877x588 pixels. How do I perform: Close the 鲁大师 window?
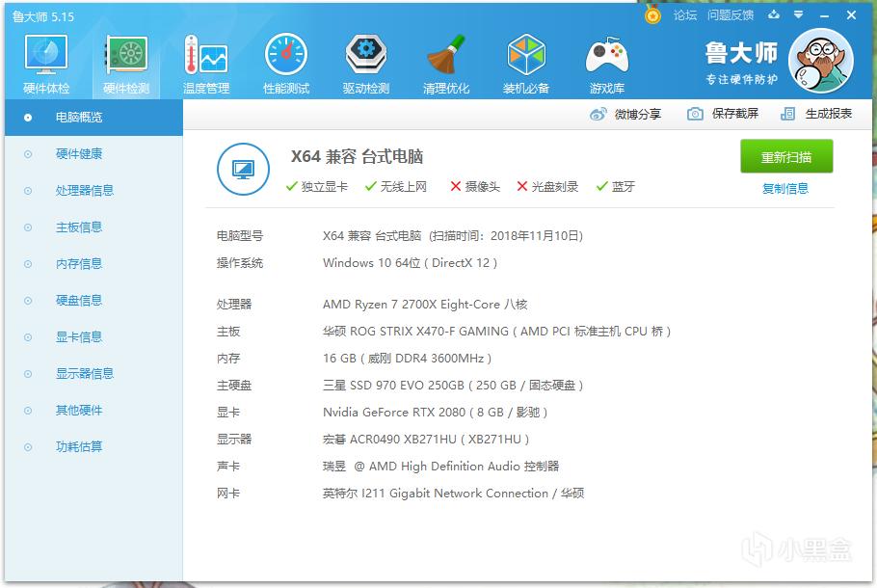click(x=851, y=15)
